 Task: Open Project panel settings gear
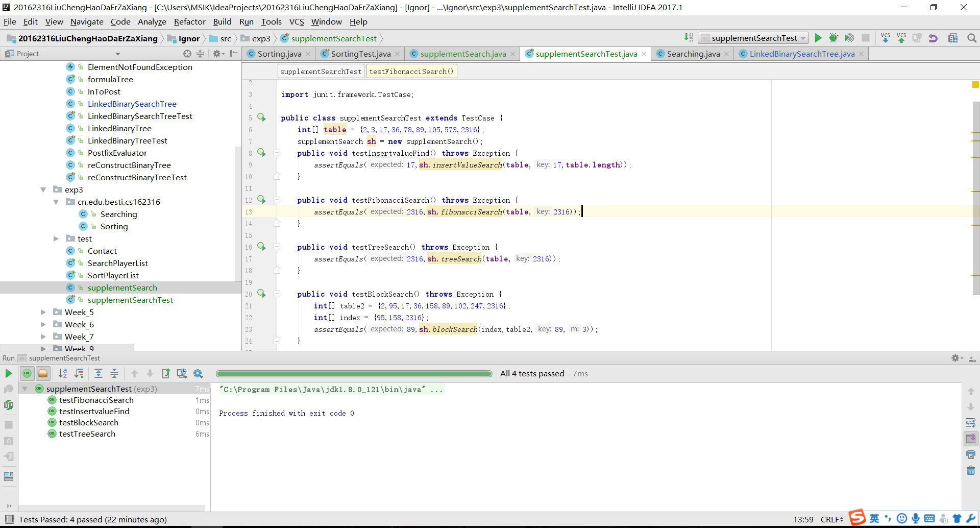tap(218, 54)
